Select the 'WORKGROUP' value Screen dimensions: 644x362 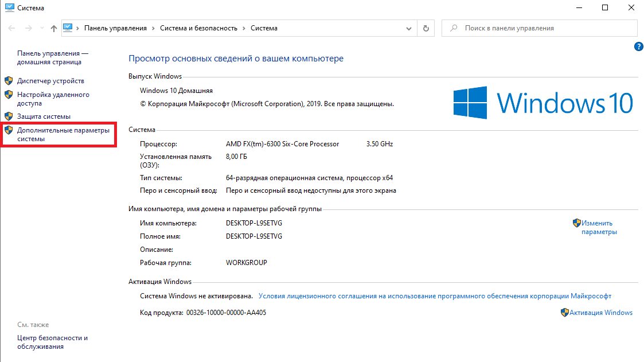[x=246, y=263]
